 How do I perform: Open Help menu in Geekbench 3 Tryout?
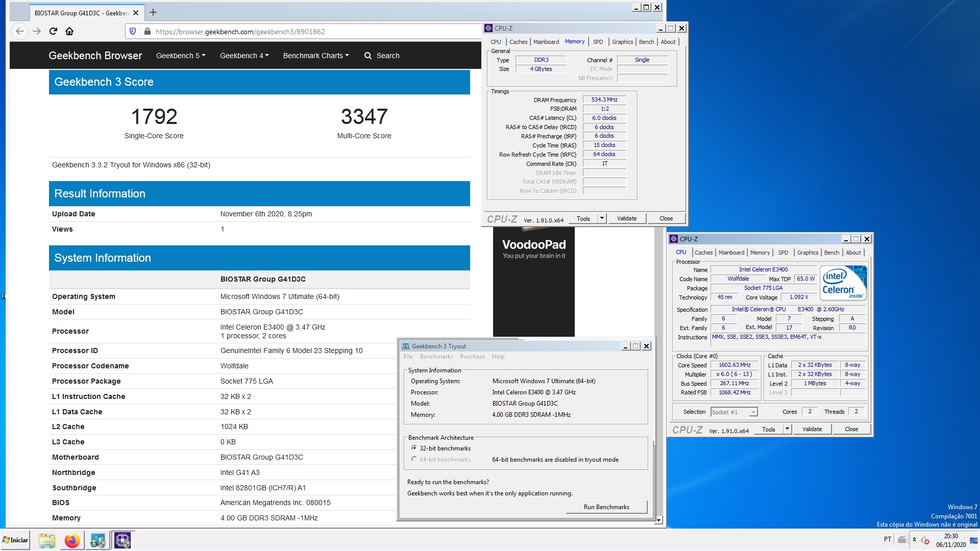[x=498, y=357]
